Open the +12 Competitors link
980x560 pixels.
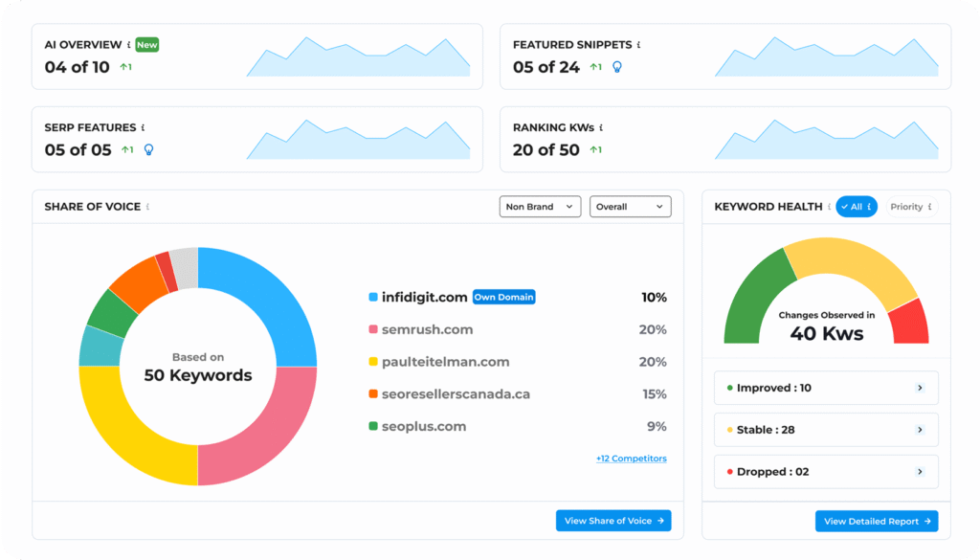(631, 459)
